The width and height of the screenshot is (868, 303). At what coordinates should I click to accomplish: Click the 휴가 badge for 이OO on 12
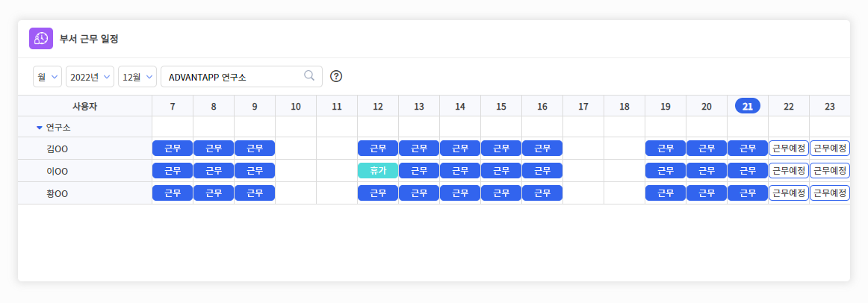[x=377, y=170]
